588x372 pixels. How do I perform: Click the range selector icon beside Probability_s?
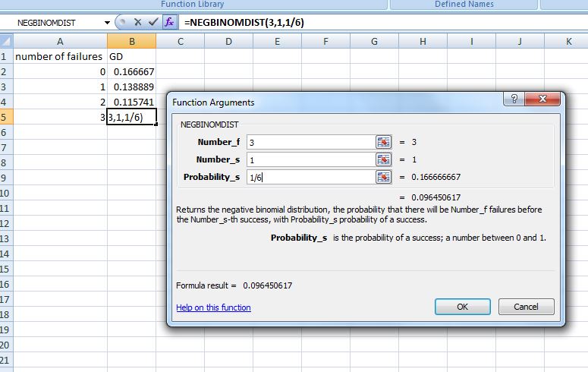[383, 177]
